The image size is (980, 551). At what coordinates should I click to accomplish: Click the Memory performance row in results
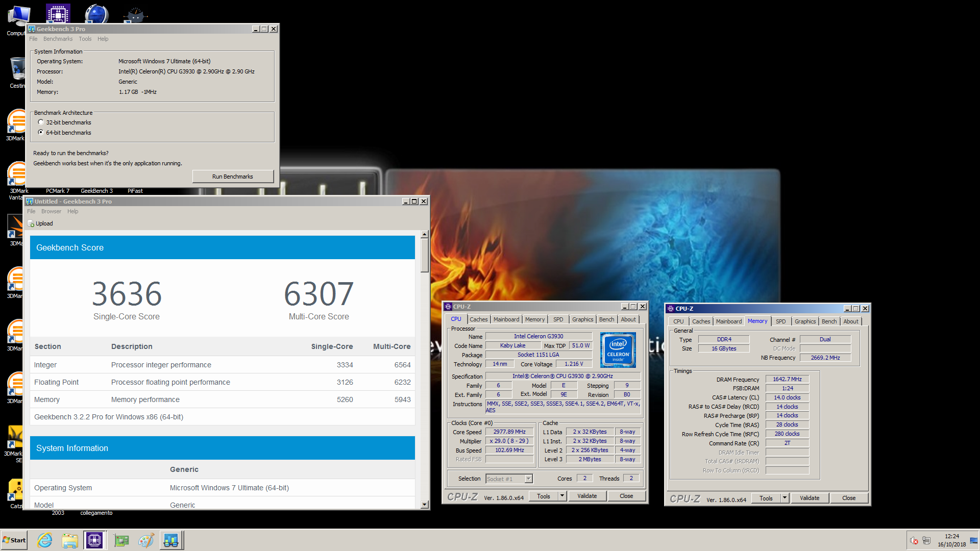(223, 399)
